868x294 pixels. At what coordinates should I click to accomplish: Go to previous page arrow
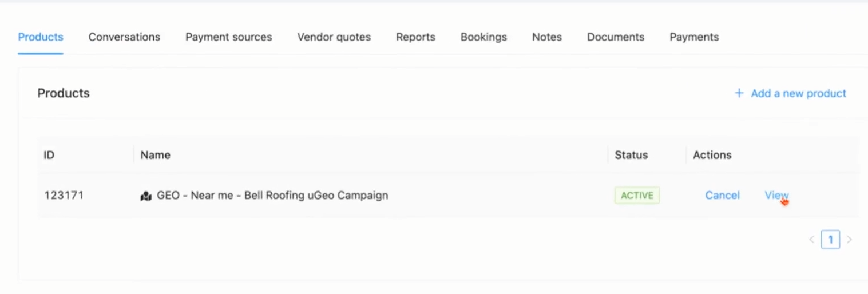pyautogui.click(x=811, y=240)
